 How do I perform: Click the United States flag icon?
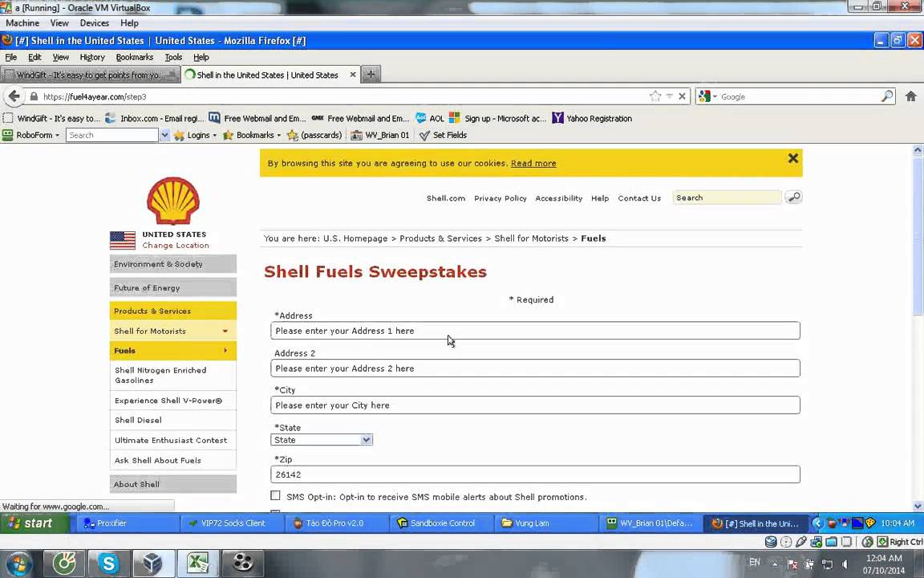tap(123, 240)
